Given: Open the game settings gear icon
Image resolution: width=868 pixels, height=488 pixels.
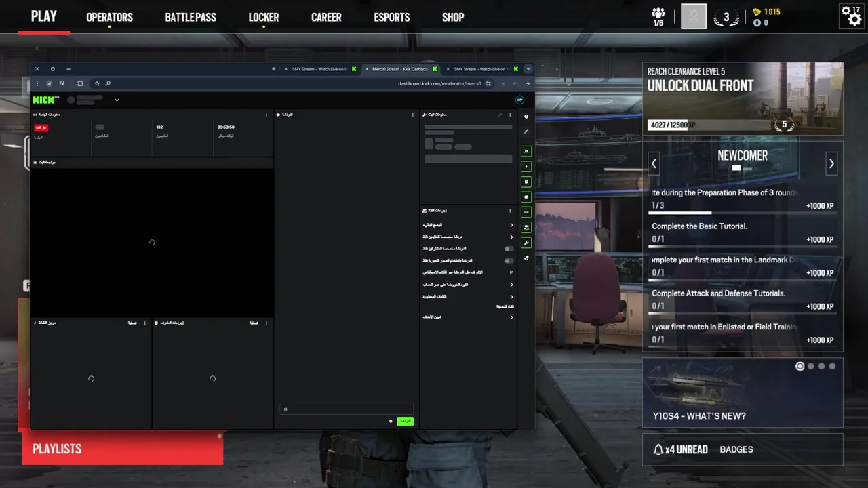Looking at the screenshot, I should click(850, 15).
